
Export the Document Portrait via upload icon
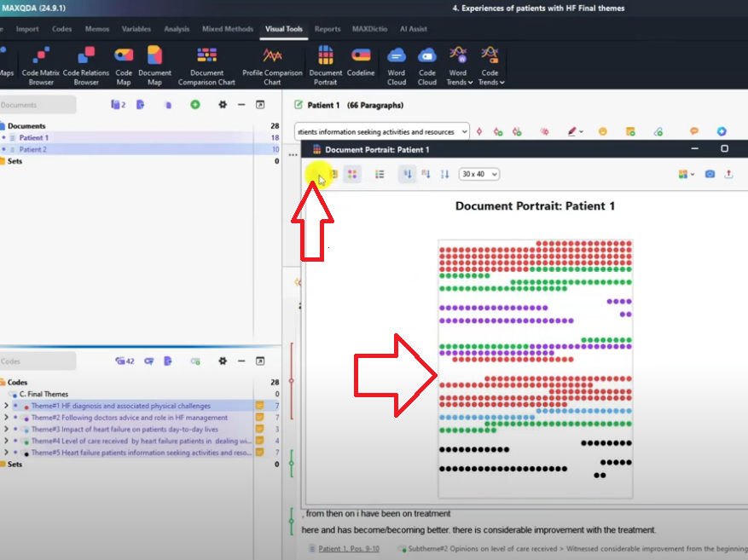coord(728,175)
